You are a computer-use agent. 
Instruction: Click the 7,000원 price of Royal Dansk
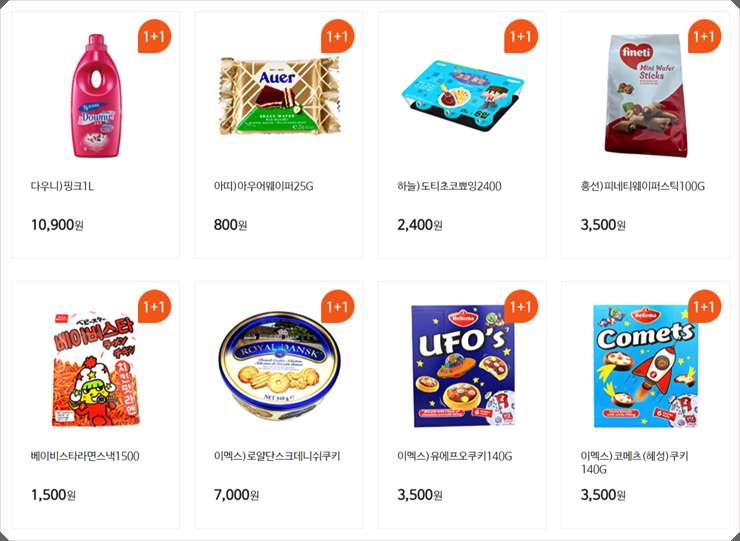coord(236,495)
